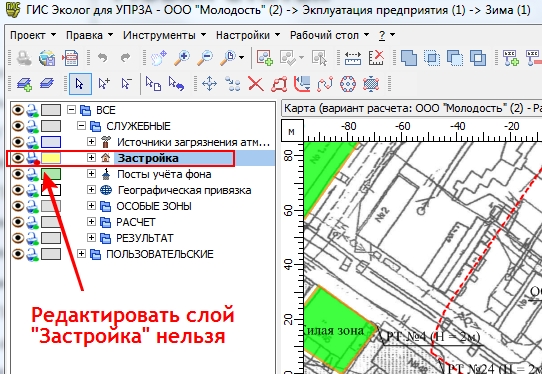The image size is (542, 374).
Task: Click the add label tag icon
Action: tap(511, 58)
